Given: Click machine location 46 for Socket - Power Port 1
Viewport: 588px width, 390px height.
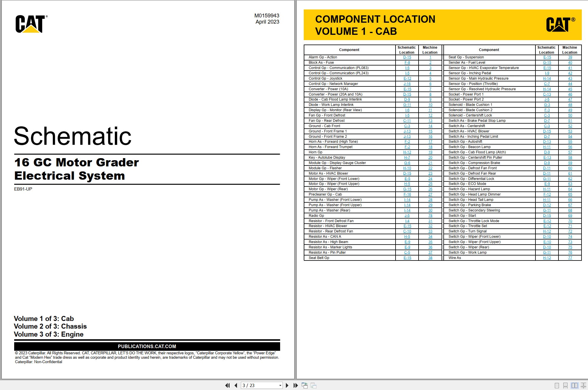Looking at the screenshot, I should [x=570, y=94].
